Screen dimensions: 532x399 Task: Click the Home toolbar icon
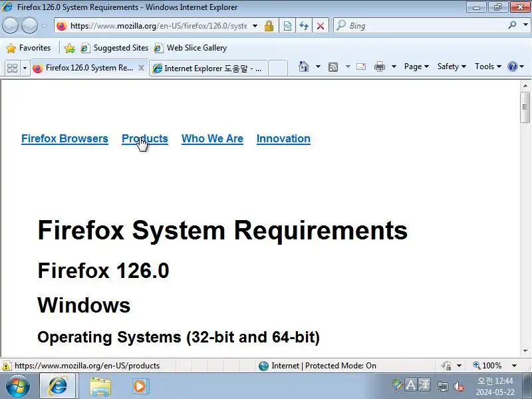(304, 66)
